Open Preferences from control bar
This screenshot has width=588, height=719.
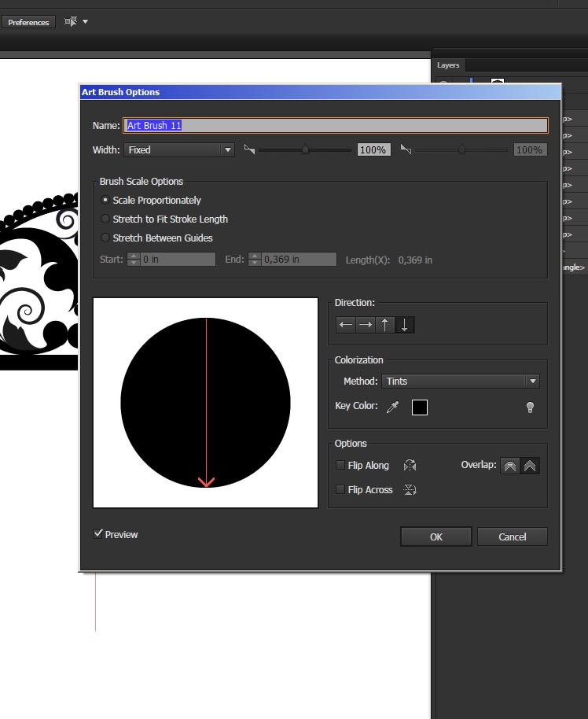[28, 22]
